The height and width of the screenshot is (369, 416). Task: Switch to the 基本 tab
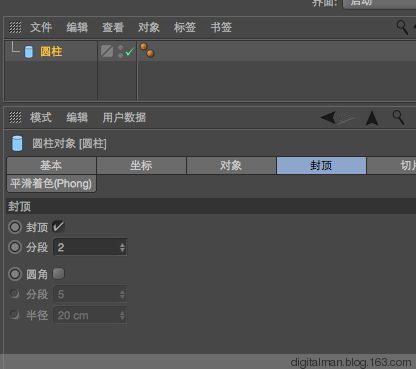point(52,165)
